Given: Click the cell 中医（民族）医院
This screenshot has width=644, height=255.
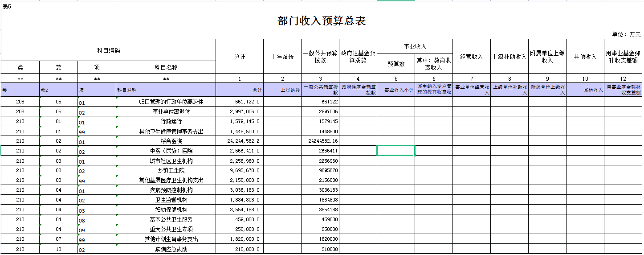Looking at the screenshot, I should pos(166,151).
